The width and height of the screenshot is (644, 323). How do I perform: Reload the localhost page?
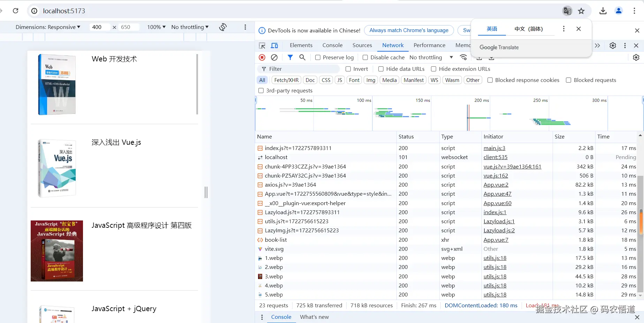[x=15, y=11]
